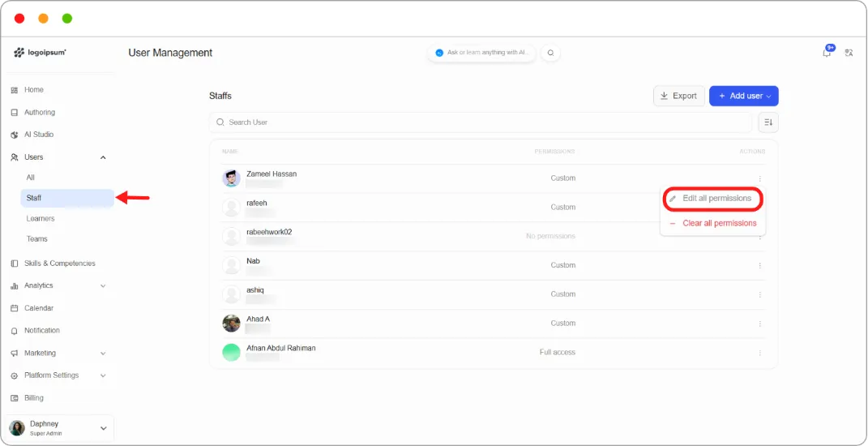Click the Notification bell icon in sidebar
The height and width of the screenshot is (446, 868).
pyautogui.click(x=15, y=332)
